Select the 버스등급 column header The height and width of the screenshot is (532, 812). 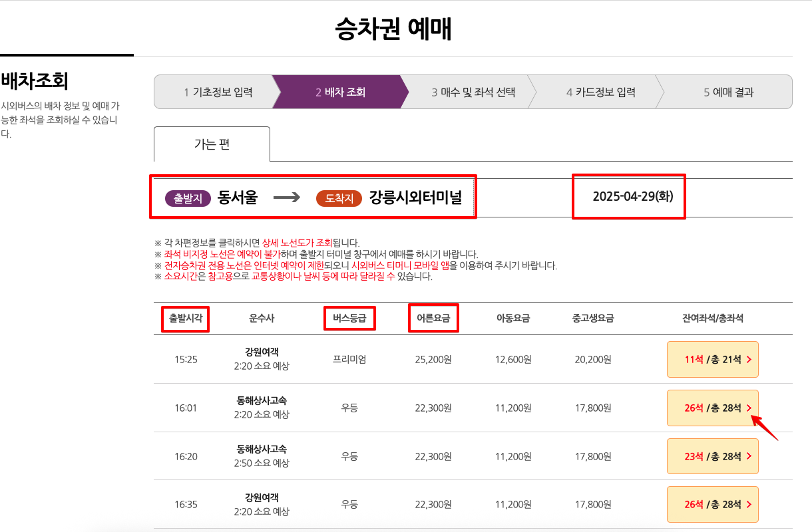tap(351, 318)
